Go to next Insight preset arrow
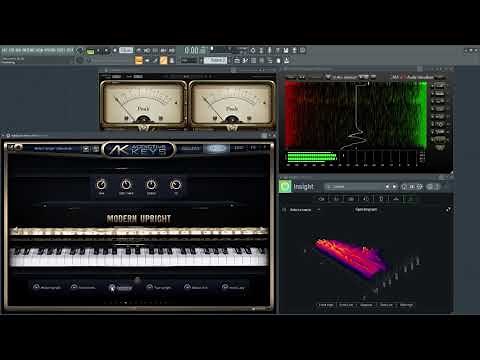The height and width of the screenshot is (360, 480). pos(395,187)
